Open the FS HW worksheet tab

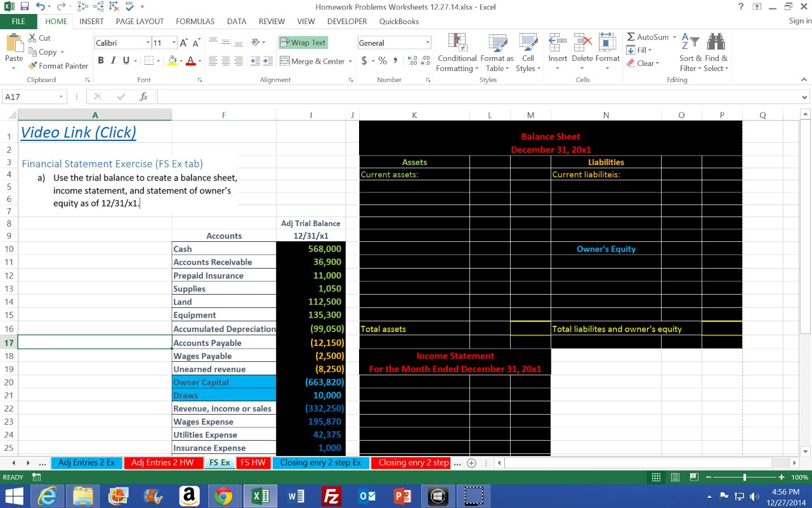pos(252,462)
